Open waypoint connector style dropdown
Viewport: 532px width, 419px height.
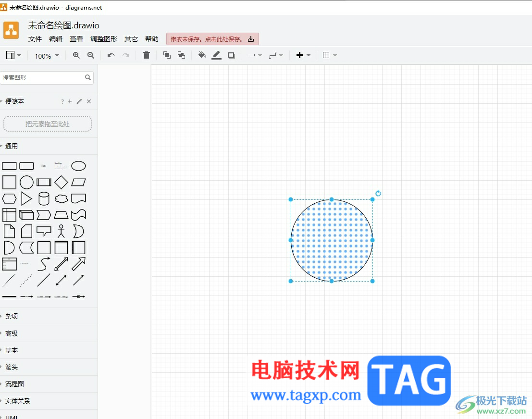click(x=276, y=55)
